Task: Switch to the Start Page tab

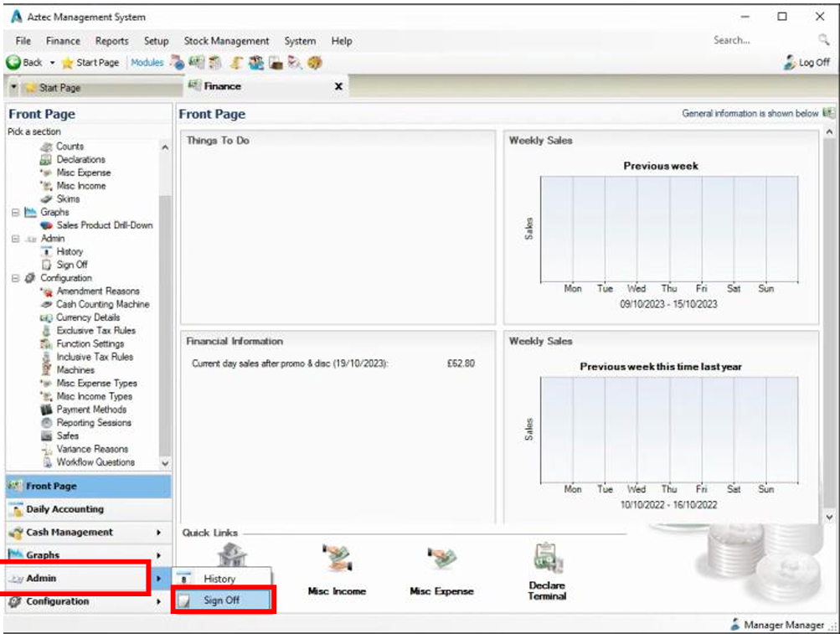Action: point(59,87)
